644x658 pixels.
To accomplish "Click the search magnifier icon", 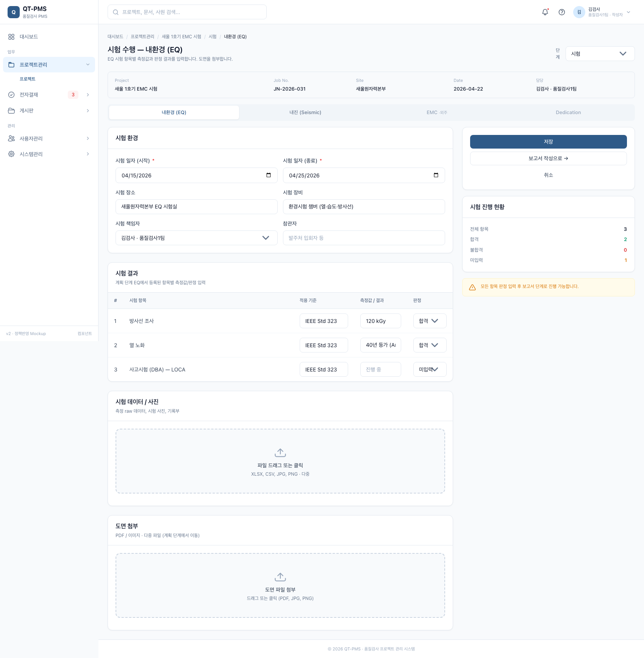I will click(116, 12).
